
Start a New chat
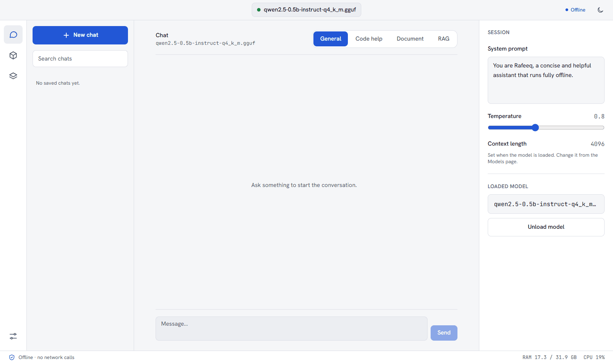[80, 35]
